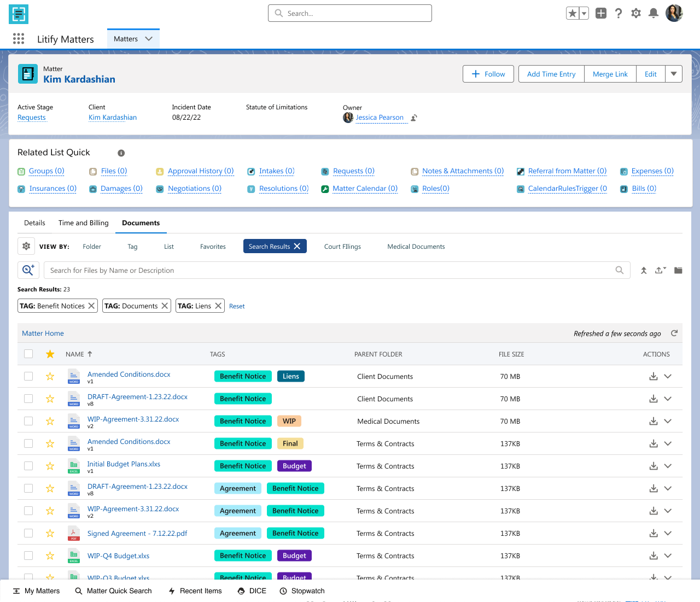The image size is (700, 602).
Task: Click the favorites star icon in header
Action: (x=573, y=13)
